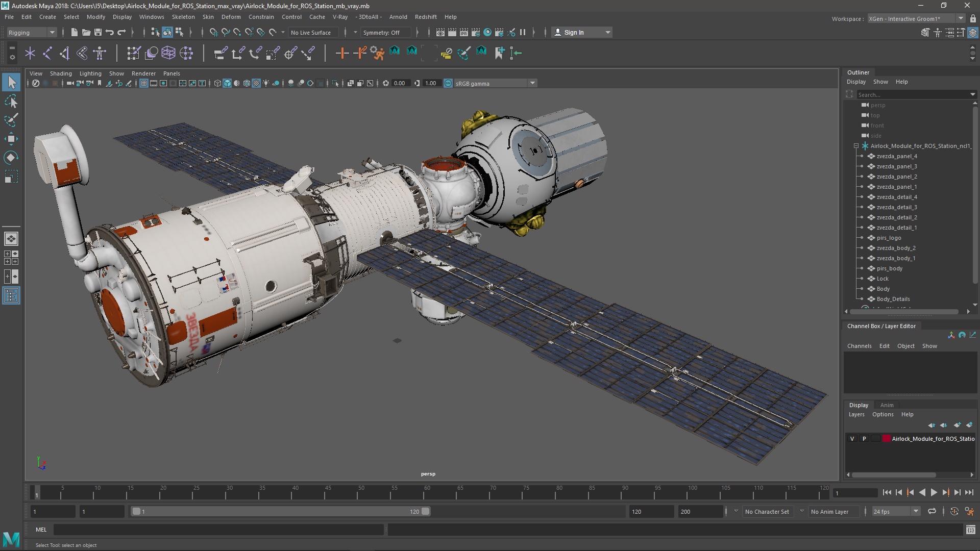Click the HumanIK running figure shelf icon
The width and height of the screenshot is (980, 551).
pyautogui.click(x=377, y=53)
